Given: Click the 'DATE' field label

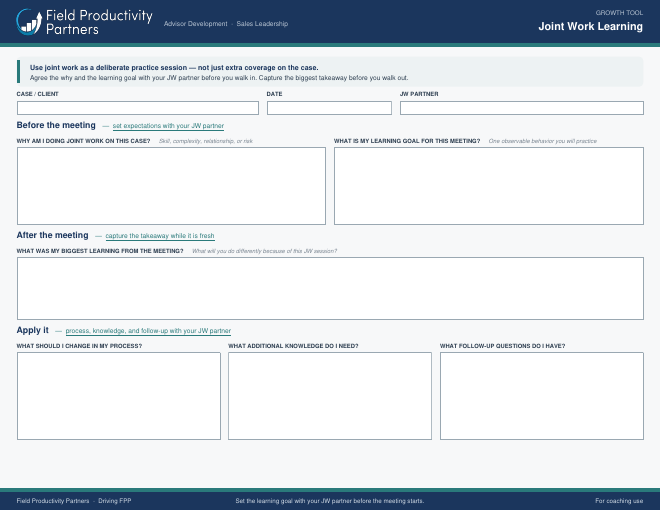Looking at the screenshot, I should click(x=274, y=94).
